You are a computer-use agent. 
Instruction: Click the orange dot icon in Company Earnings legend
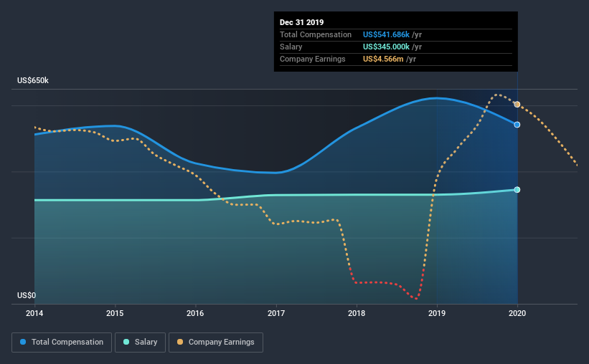point(180,342)
